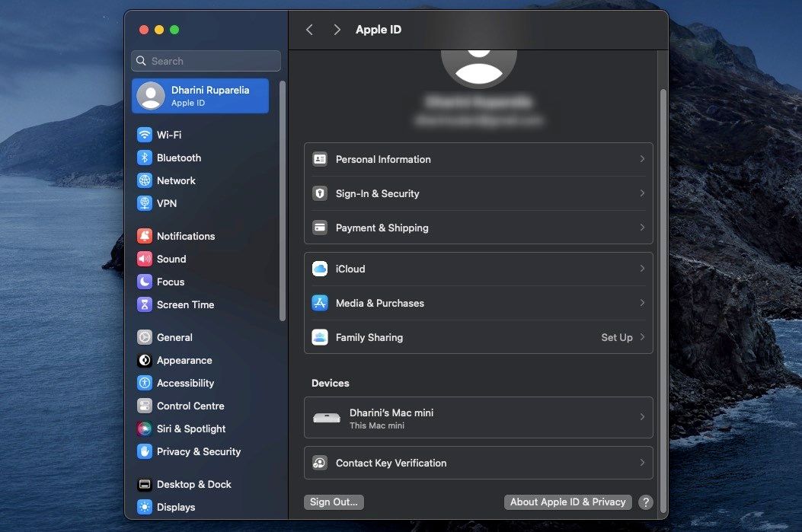Click the "This Mac mini" subtitle
Screen dimensions: 802x532
pyautogui.click(x=376, y=425)
